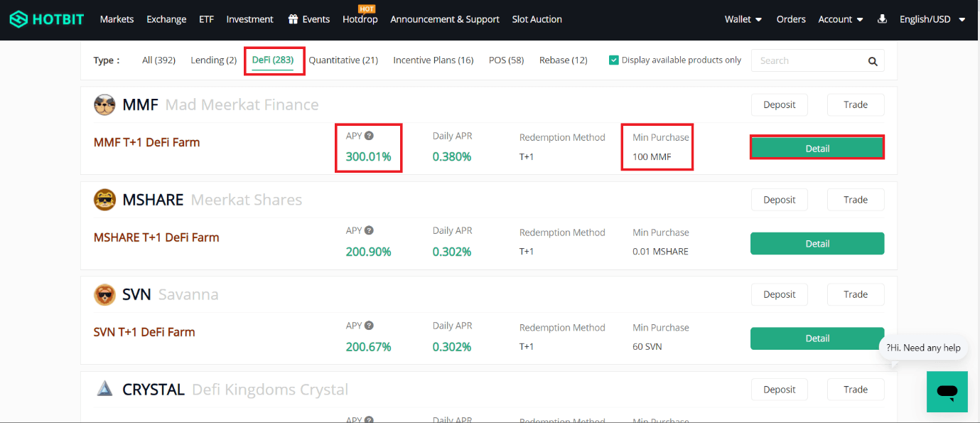Viewport: 980px width, 423px height.
Task: Click the 100 MMF min purchase value
Action: 652,156
